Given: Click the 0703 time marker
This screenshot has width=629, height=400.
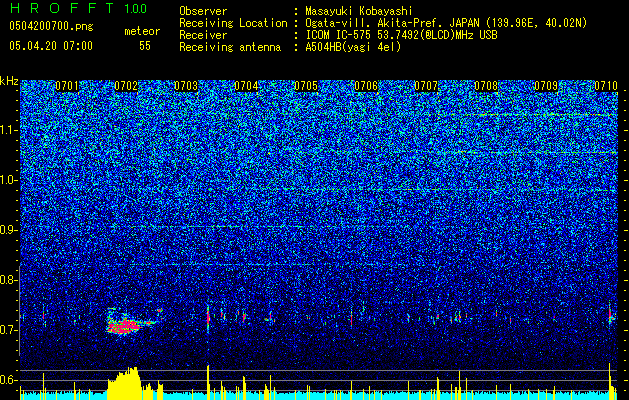Looking at the screenshot, I should tap(186, 86).
